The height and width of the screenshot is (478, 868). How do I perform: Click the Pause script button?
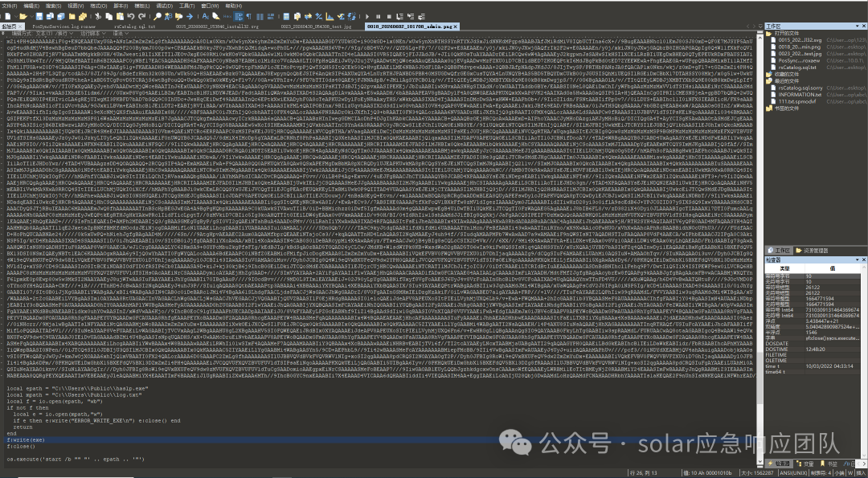tap(378, 16)
